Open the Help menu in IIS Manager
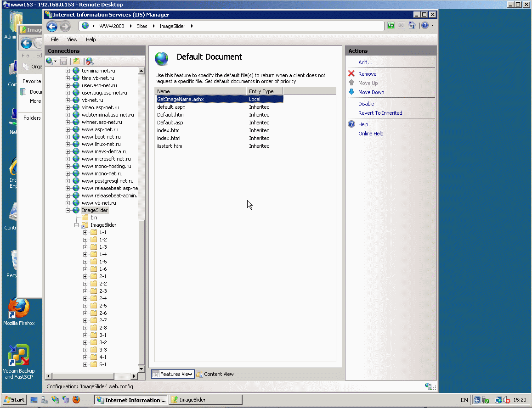532x408 pixels. point(91,39)
